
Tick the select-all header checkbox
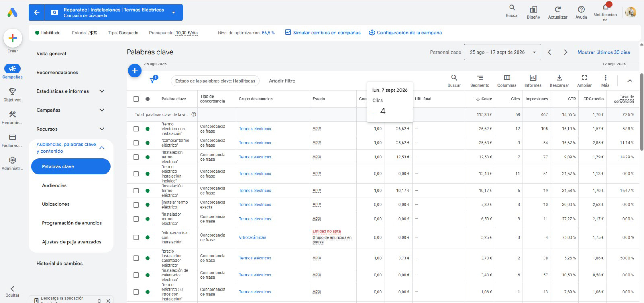coord(136,99)
